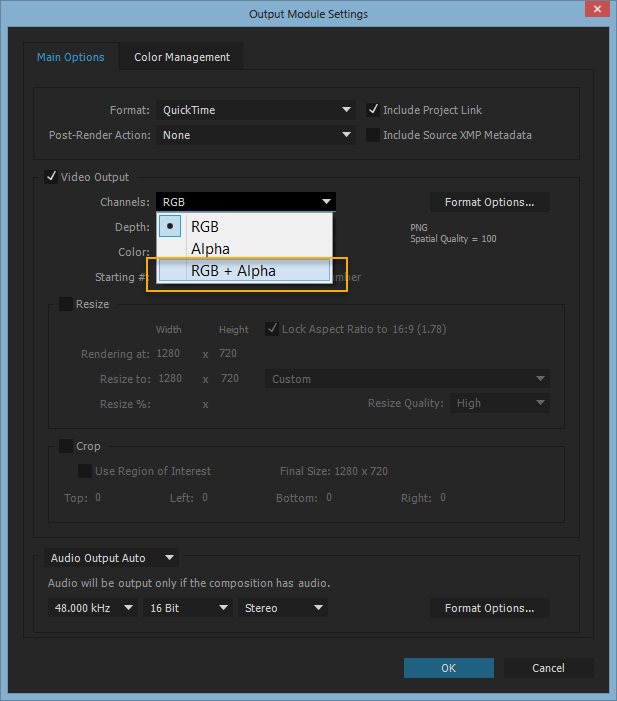The height and width of the screenshot is (701, 617).
Task: Open the Stereo channels dropdown
Action: pyautogui.click(x=284, y=608)
